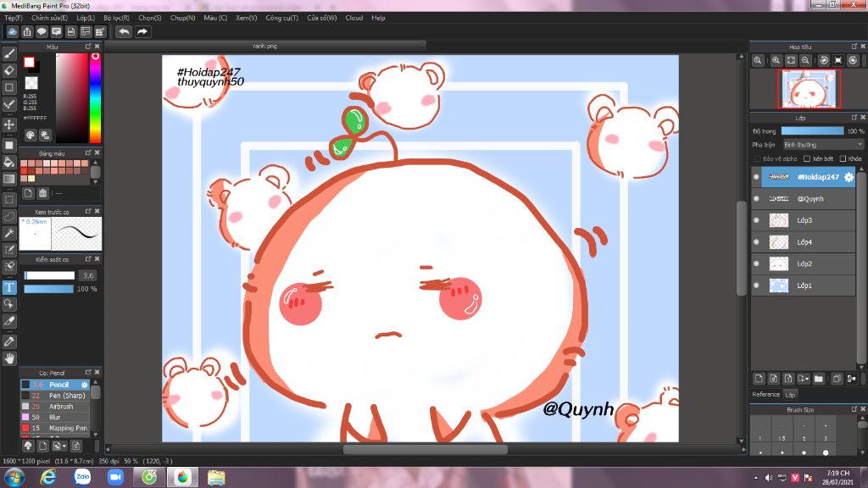
Task: Select the Mapping Pen brush
Action: (53, 428)
